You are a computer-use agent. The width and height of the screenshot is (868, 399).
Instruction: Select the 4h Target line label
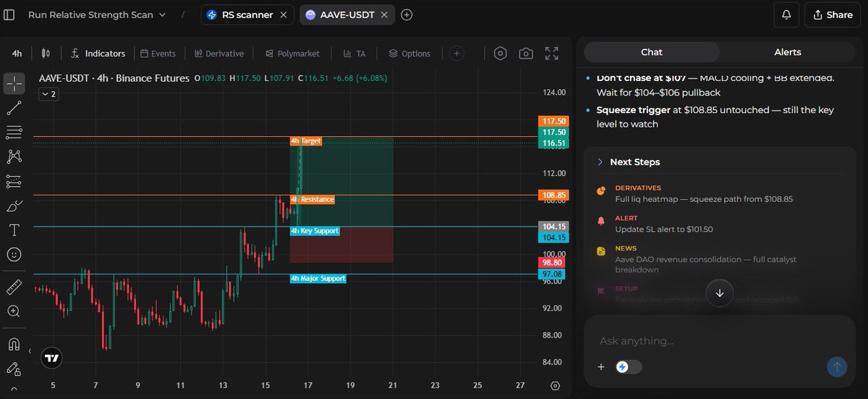(305, 141)
